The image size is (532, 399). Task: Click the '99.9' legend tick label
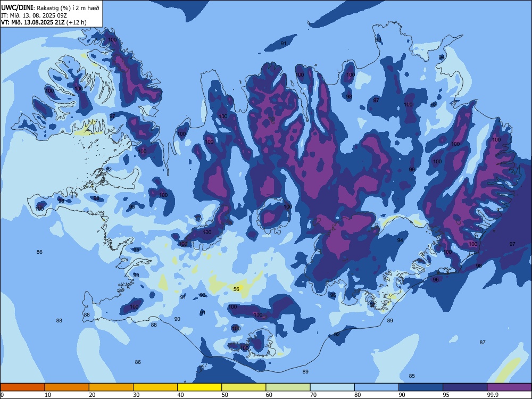pos(493,395)
